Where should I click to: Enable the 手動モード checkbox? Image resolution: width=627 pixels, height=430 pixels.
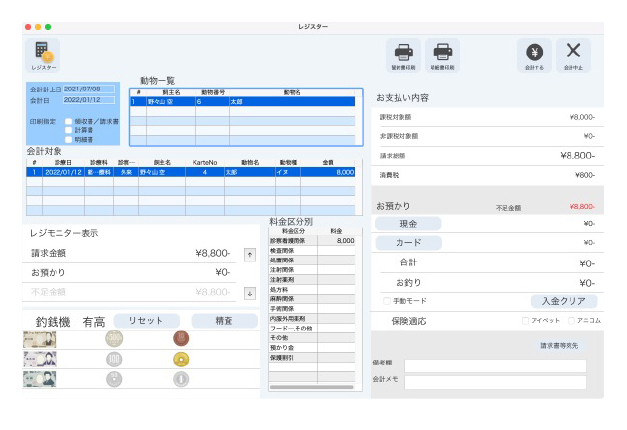(x=387, y=301)
